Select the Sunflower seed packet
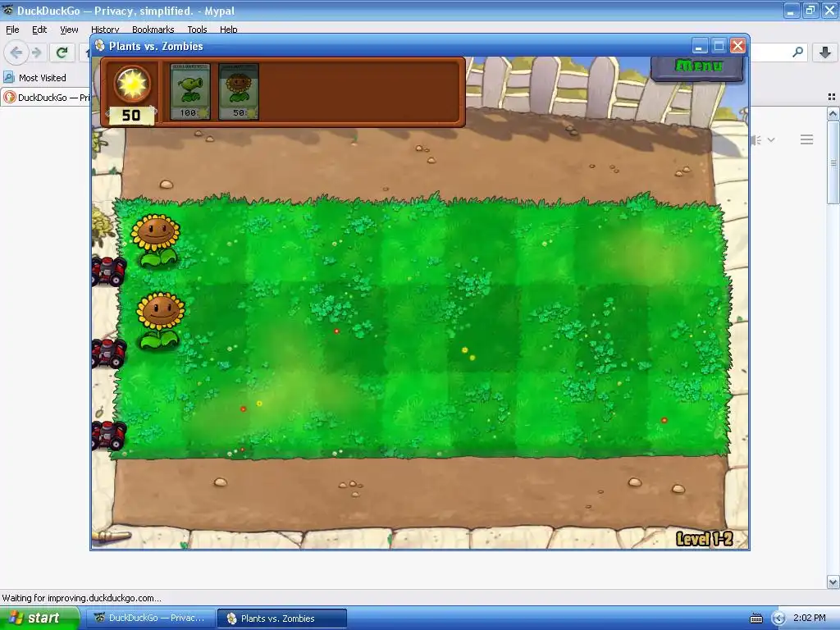 click(239, 92)
